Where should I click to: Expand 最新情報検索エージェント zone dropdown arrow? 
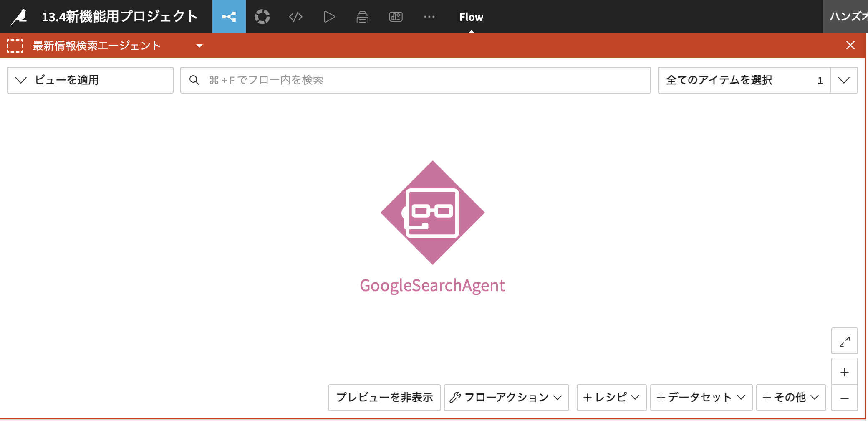199,46
